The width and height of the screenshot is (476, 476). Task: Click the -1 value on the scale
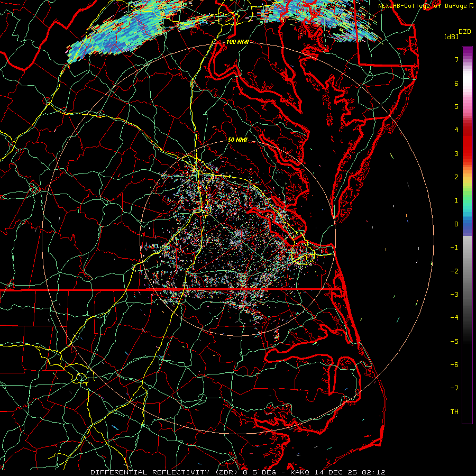point(454,248)
